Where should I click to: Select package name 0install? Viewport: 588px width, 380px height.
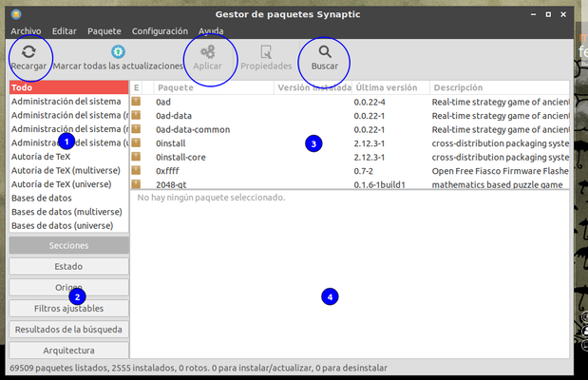pyautogui.click(x=171, y=143)
